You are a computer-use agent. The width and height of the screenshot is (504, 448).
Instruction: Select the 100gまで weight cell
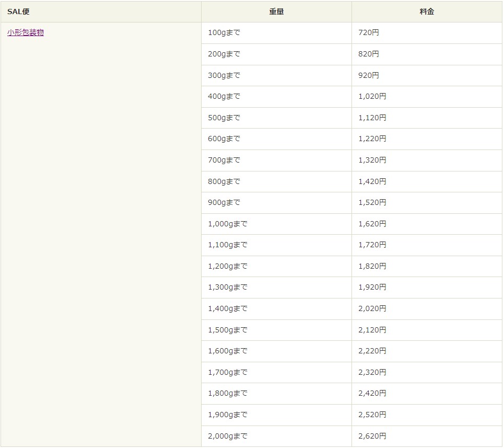point(224,33)
